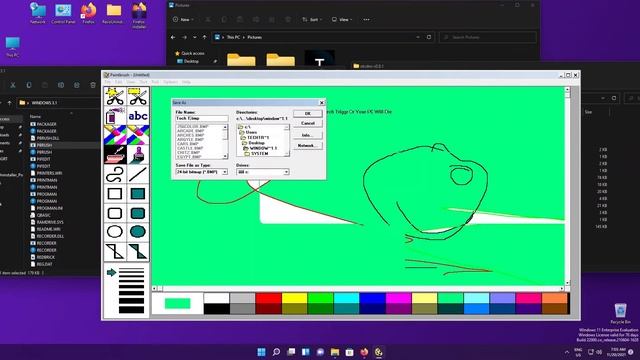Click Refresh in the Pictures window address bar
The height and width of the screenshot is (360, 640).
tap(429, 37)
